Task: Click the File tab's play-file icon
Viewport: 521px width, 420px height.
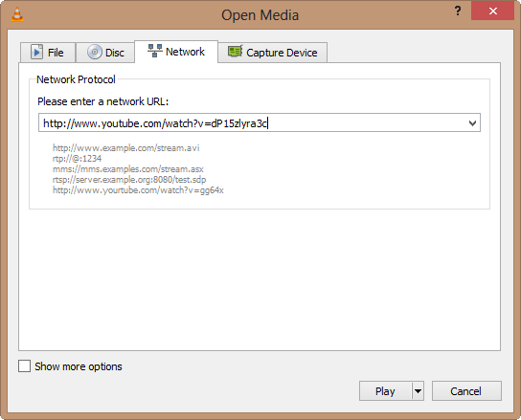Action: tap(37, 52)
